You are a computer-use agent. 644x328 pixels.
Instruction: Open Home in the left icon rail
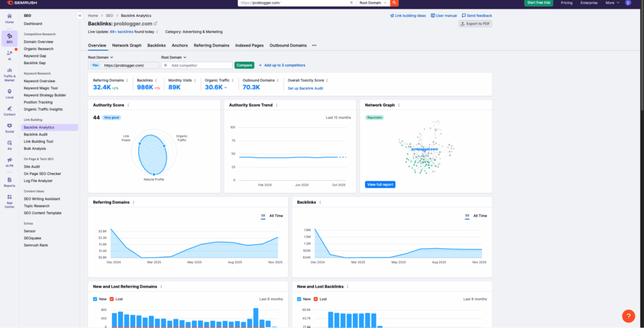tap(9, 18)
